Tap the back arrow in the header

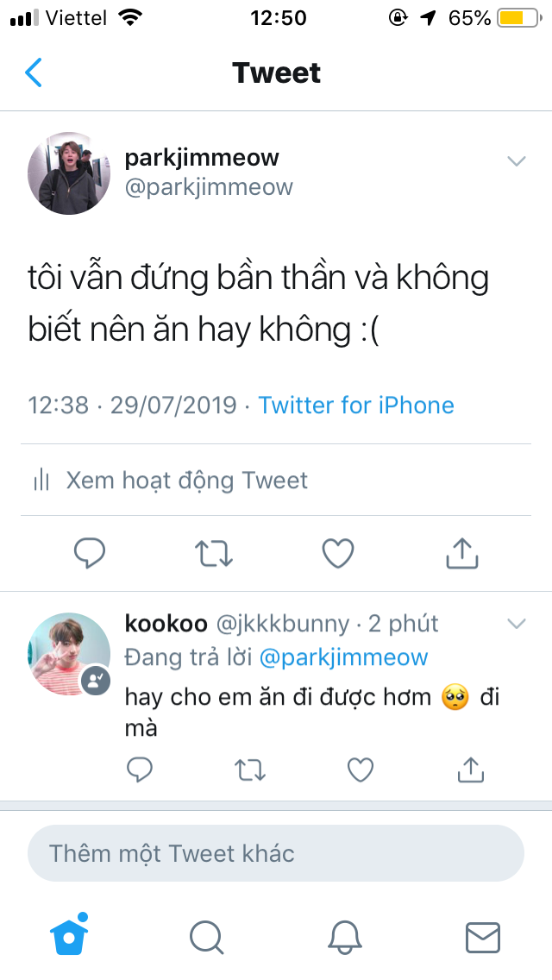(x=33, y=72)
